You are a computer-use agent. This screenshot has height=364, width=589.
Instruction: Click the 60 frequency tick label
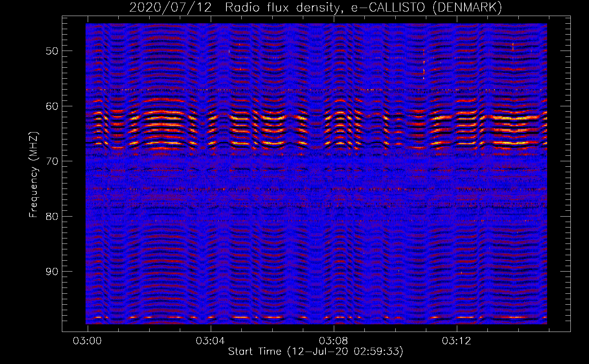tap(52, 106)
